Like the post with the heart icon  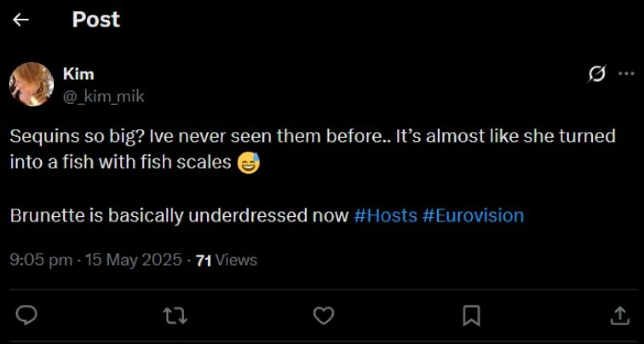323,315
